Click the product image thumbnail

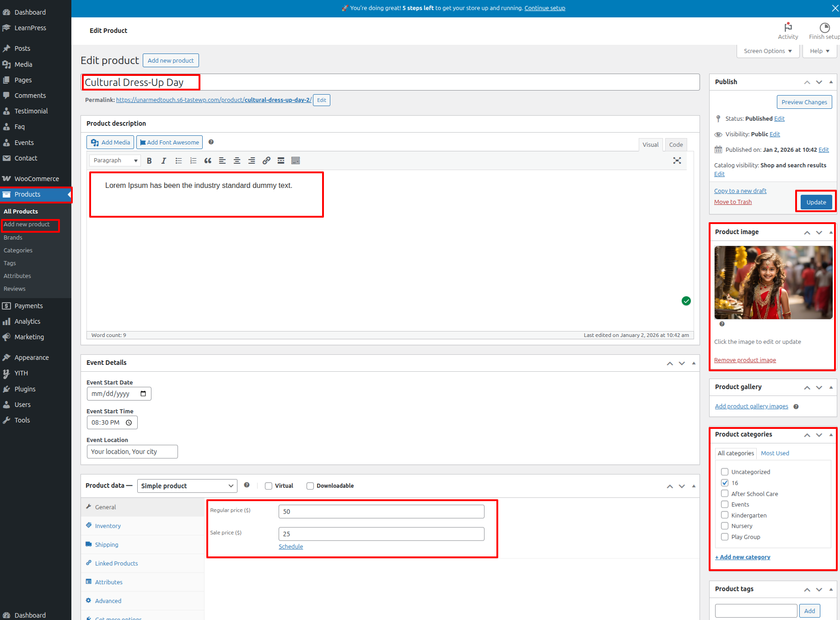coord(773,283)
